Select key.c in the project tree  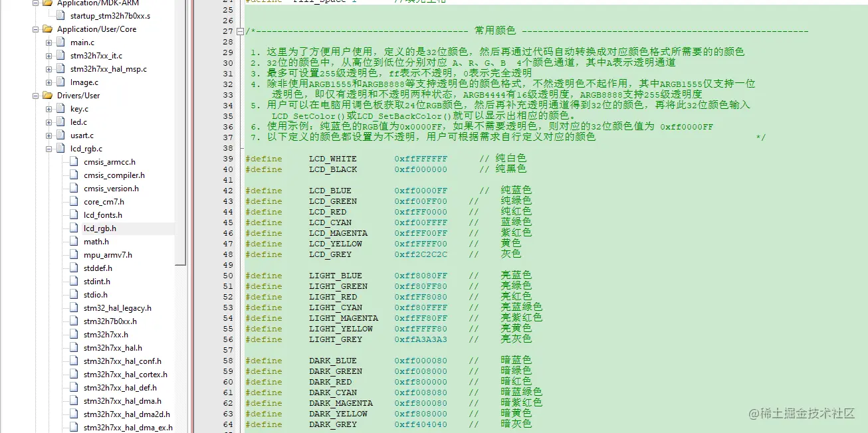point(79,109)
